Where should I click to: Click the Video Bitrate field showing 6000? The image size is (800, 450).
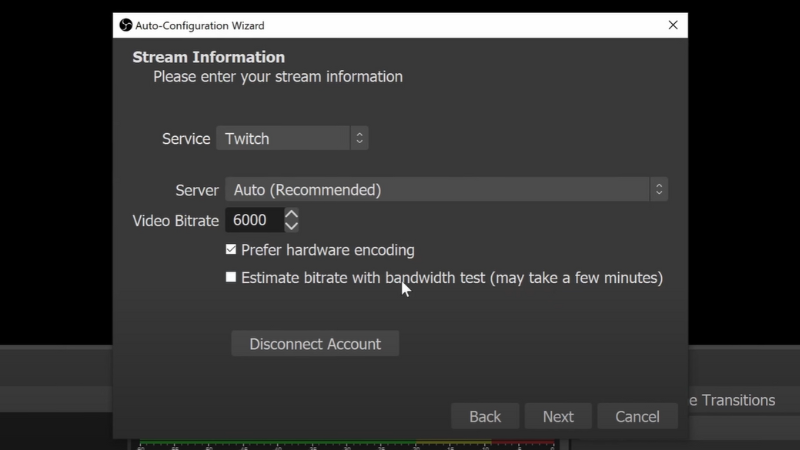coord(255,220)
